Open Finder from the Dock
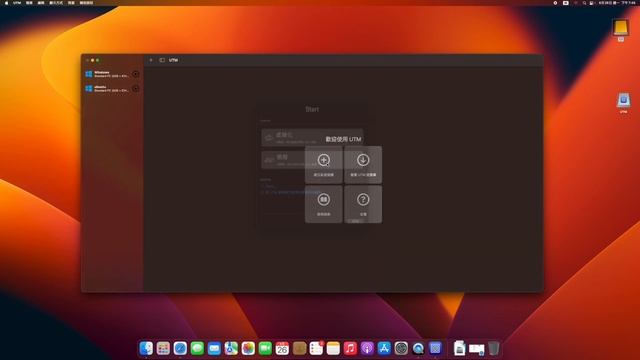 (146, 348)
